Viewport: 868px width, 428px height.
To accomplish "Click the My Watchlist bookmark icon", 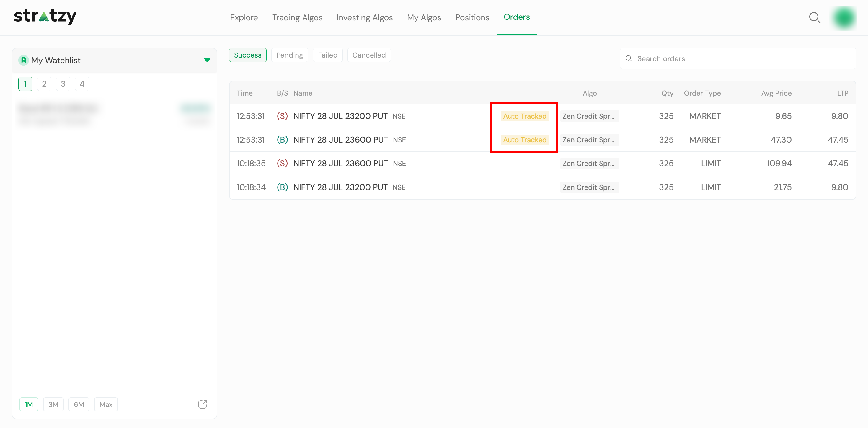I will [23, 60].
